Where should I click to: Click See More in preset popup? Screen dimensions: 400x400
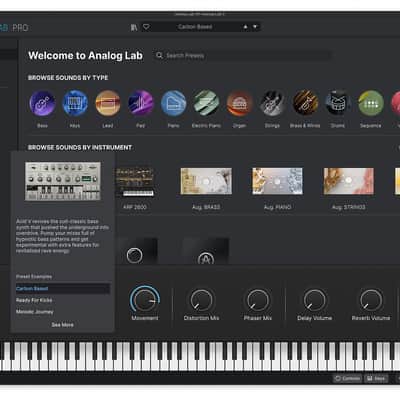point(63,325)
